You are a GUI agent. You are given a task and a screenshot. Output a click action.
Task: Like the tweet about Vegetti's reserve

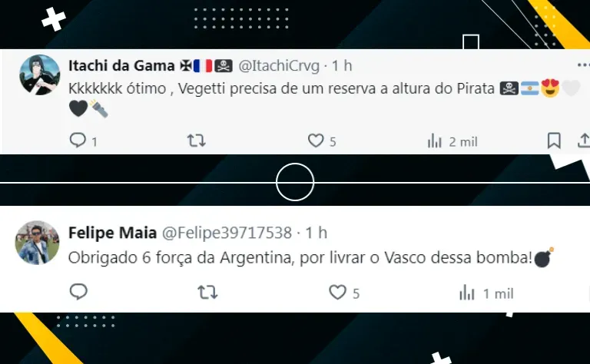coord(316,141)
